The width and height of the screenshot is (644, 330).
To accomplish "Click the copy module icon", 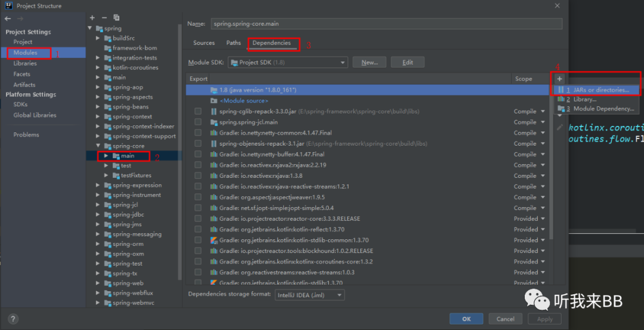I will [x=117, y=18].
